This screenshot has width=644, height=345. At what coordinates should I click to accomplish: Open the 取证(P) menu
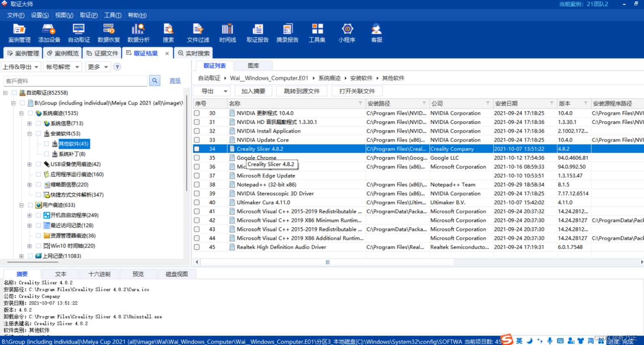tap(89, 15)
